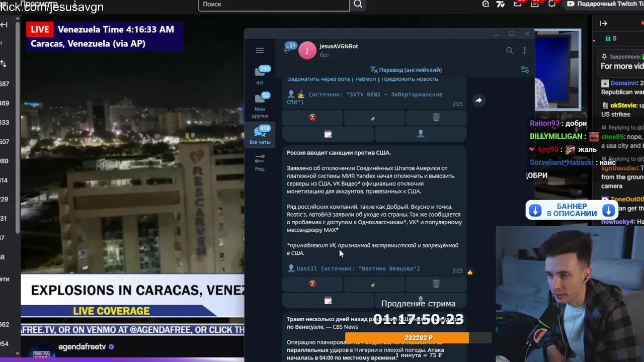Image resolution: width=644 pixels, height=362 pixels.
Task: Click the magnifier button beside Поиск
Action: (x=358, y=5)
